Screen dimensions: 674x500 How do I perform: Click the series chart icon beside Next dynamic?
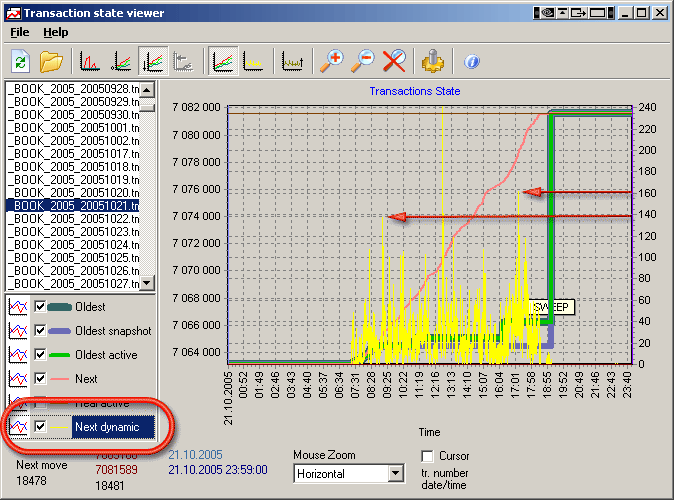18,426
